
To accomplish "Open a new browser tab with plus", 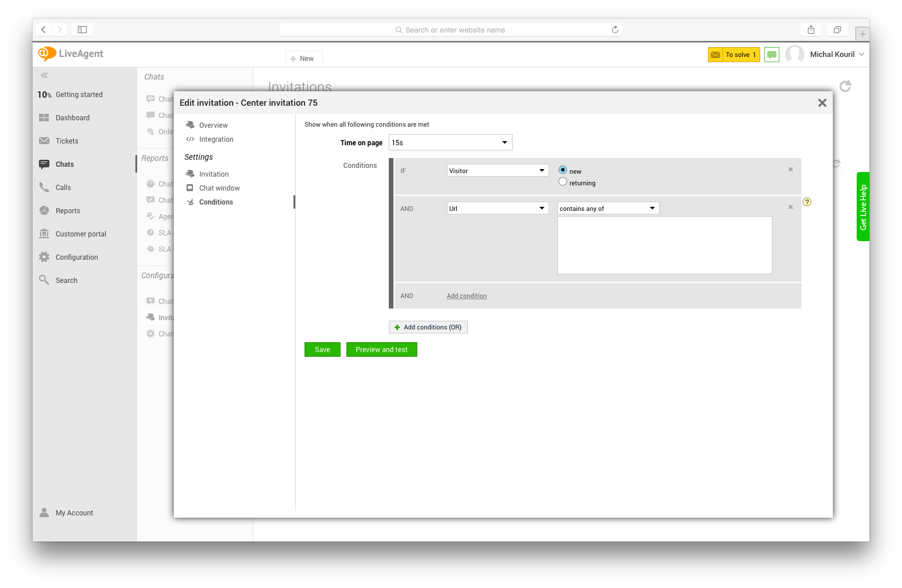I will click(862, 34).
